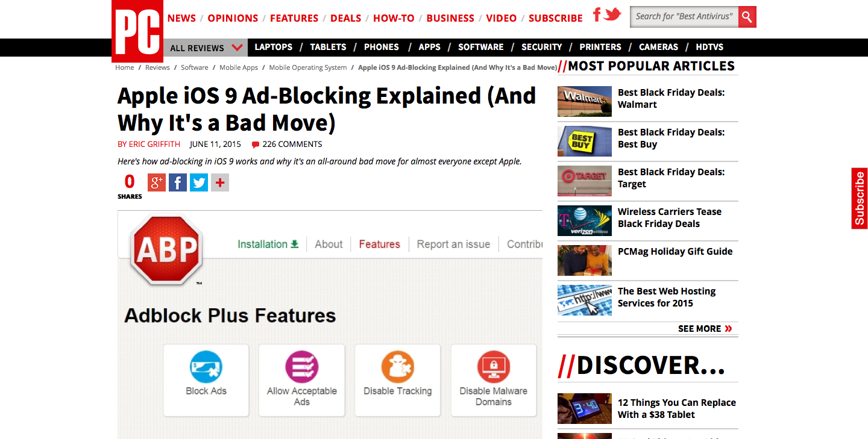Click the Best Buy thumbnail
868x439 pixels.
click(585, 141)
